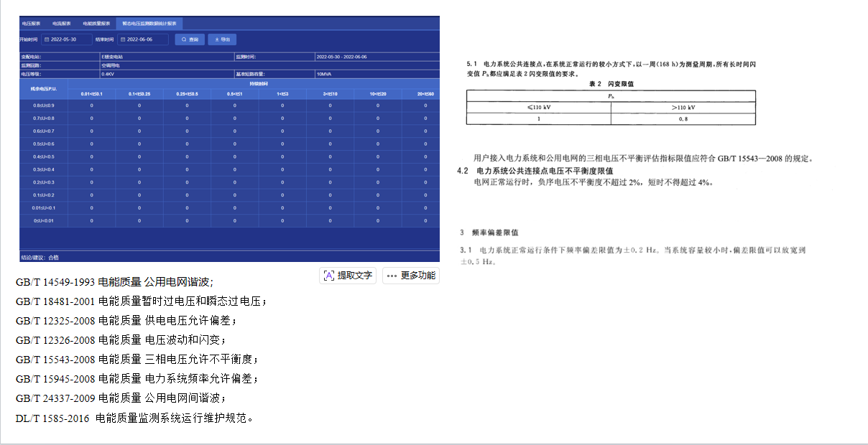Open 更多功能 via the ellipsis icon
Viewport: 868px width, 445px height.
click(x=392, y=276)
